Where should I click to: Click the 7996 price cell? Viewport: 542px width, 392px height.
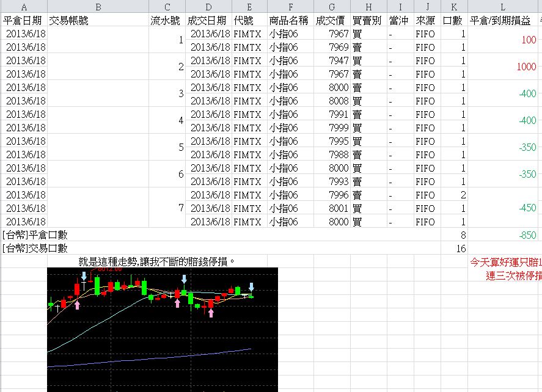click(x=332, y=195)
